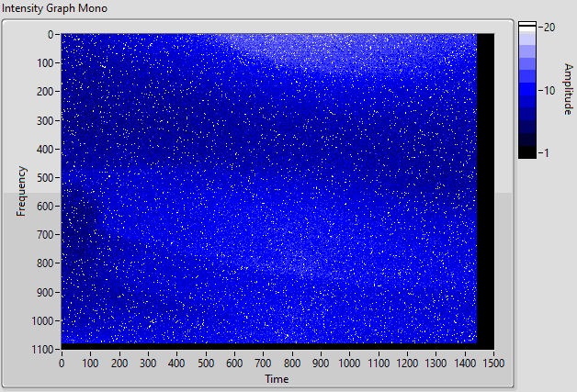Image resolution: width=577 pixels, height=392 pixels.
Task: Click the white top swatch of color ramp
Action: [527, 24]
